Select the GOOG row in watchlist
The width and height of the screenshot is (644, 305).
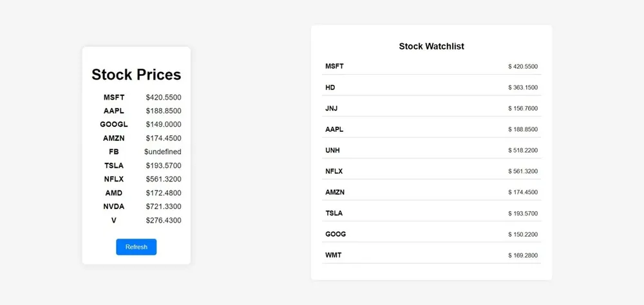point(431,234)
